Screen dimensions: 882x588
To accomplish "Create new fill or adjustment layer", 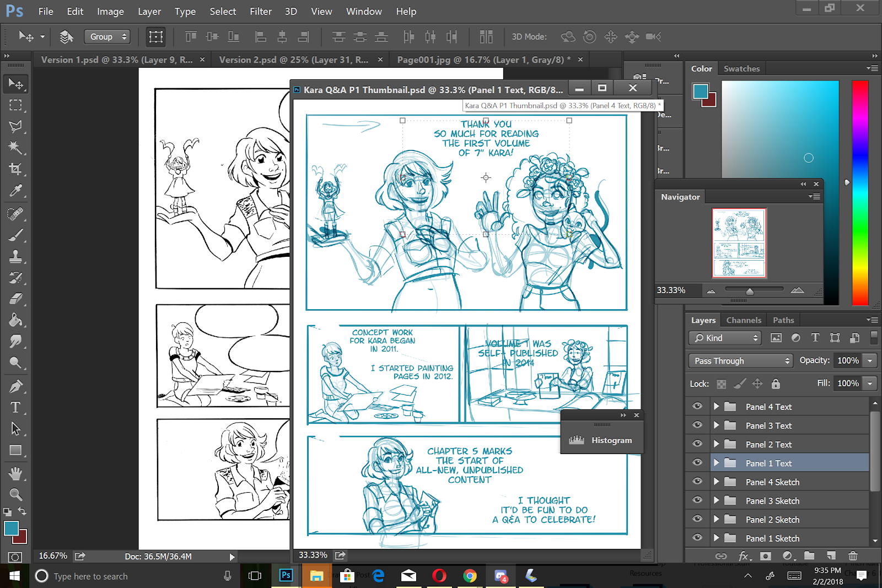I will [788, 555].
